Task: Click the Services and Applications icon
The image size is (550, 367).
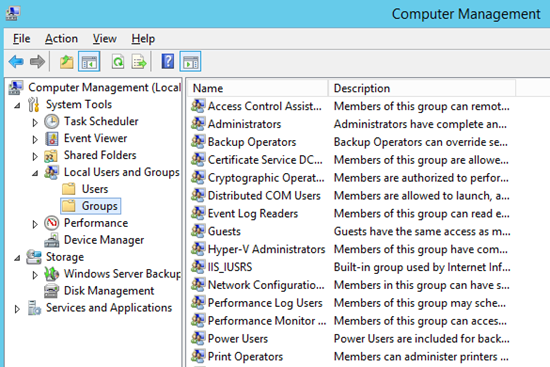Action: 34,308
